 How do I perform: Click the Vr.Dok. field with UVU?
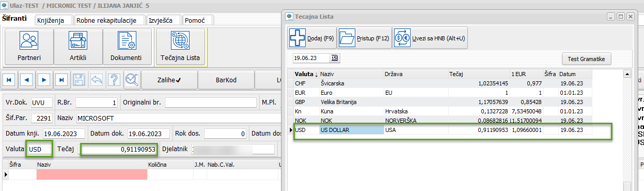[41, 102]
